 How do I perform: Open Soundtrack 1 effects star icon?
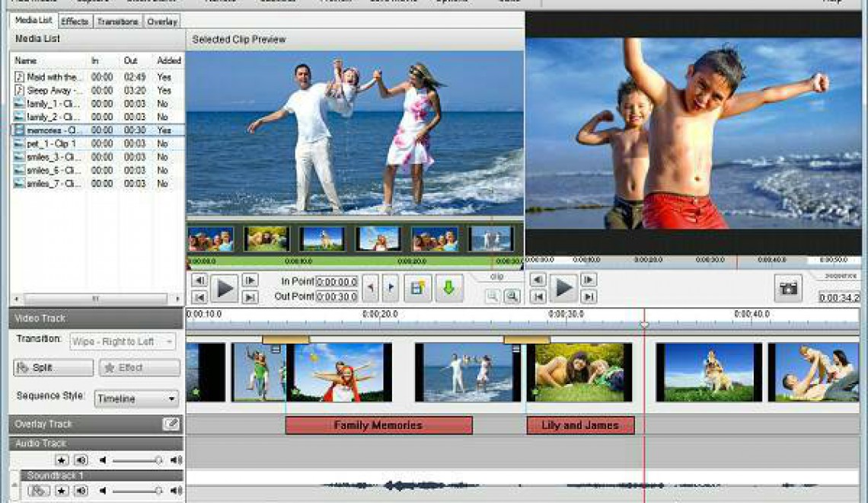[x=62, y=491]
